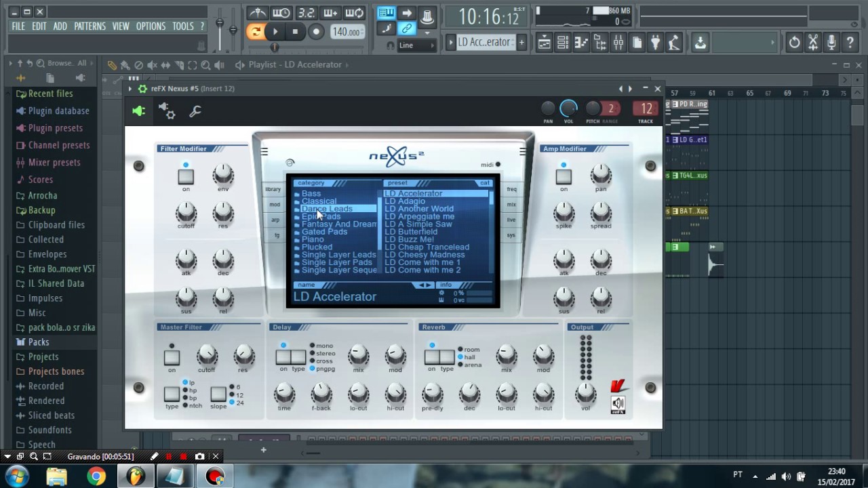868x488 pixels.
Task: Click the one-click audio recording microphone icon
Action: [831, 43]
